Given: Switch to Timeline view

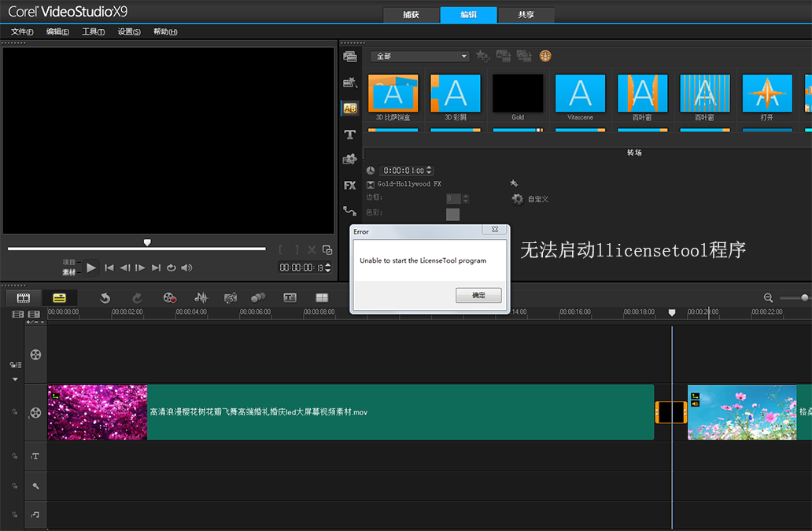Looking at the screenshot, I should (60, 297).
